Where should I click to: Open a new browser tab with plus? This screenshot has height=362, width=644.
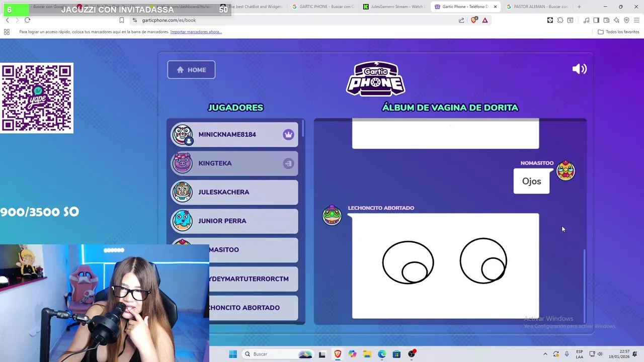579,7
